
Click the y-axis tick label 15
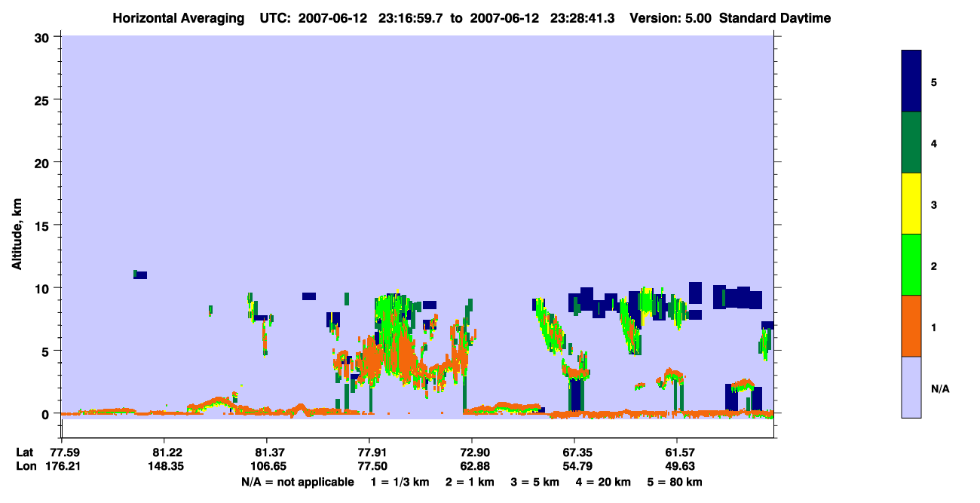pos(44,225)
